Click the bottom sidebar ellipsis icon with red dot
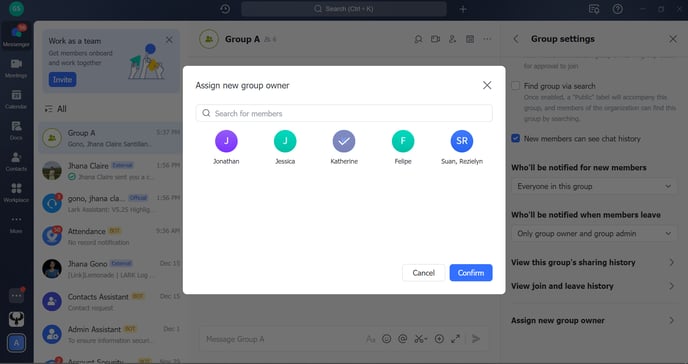 (16, 296)
